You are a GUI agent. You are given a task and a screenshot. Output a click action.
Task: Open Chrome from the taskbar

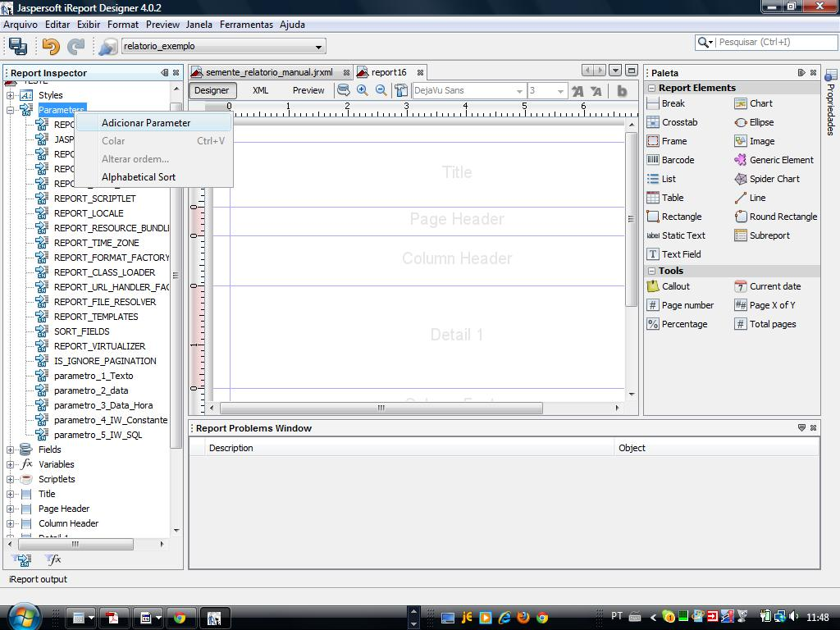[180, 619]
